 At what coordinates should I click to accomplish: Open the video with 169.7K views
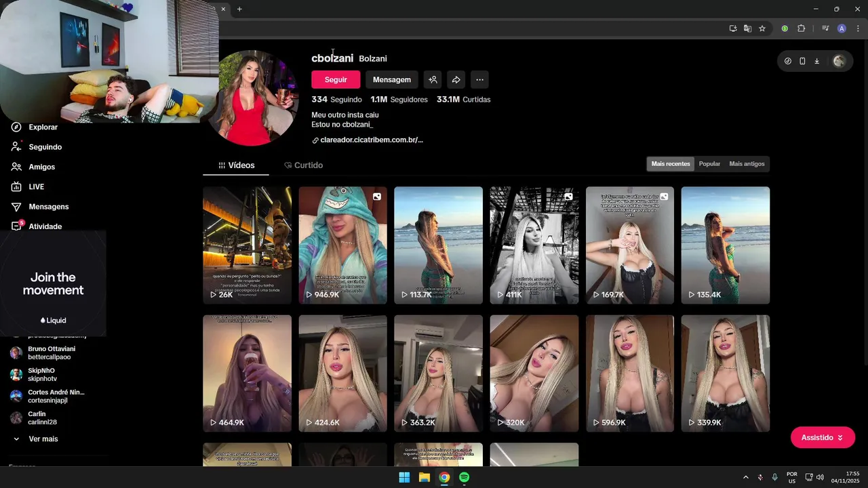[x=630, y=245]
